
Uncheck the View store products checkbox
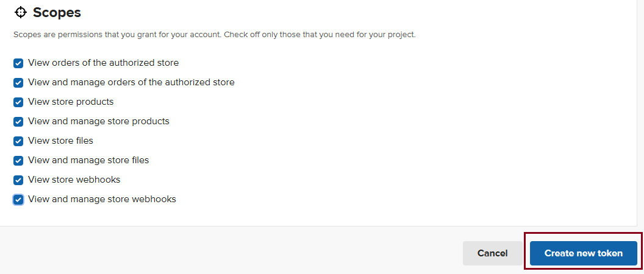point(18,102)
